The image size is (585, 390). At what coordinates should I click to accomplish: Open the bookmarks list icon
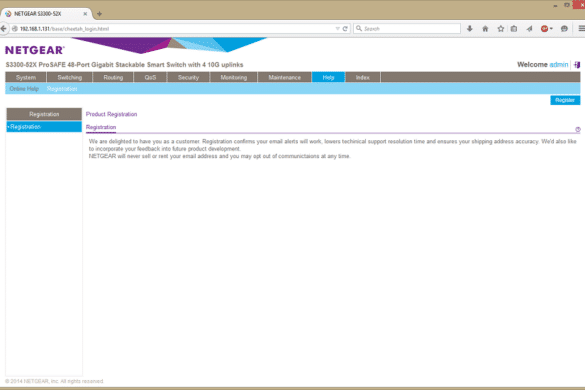(514, 28)
